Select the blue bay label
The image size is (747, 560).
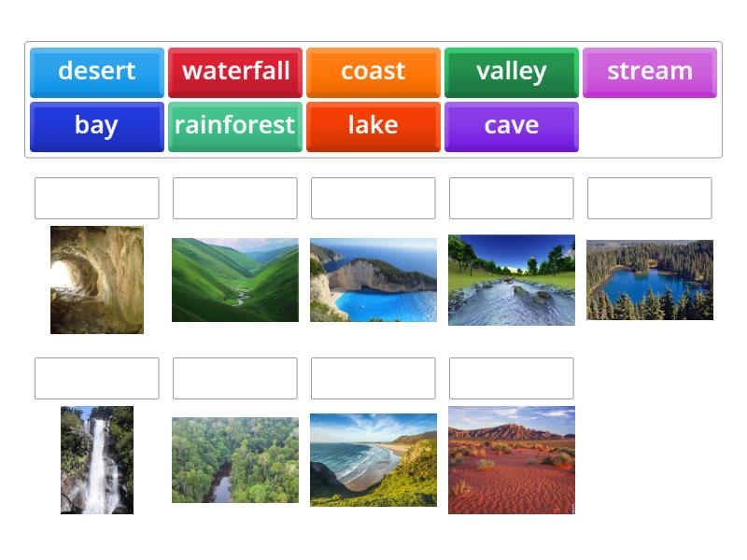(x=94, y=126)
